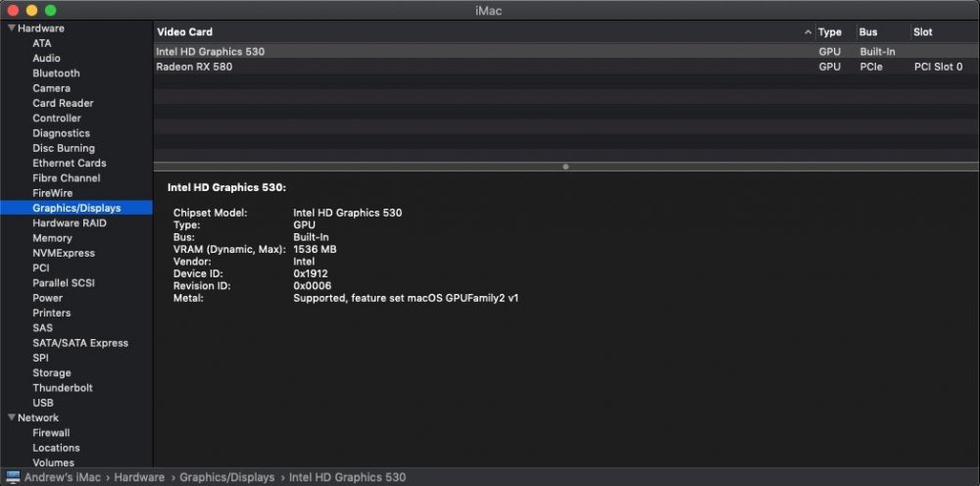Click the bold Intel HD Graphics 530 heading
The width and height of the screenshot is (980, 486).
click(226, 187)
